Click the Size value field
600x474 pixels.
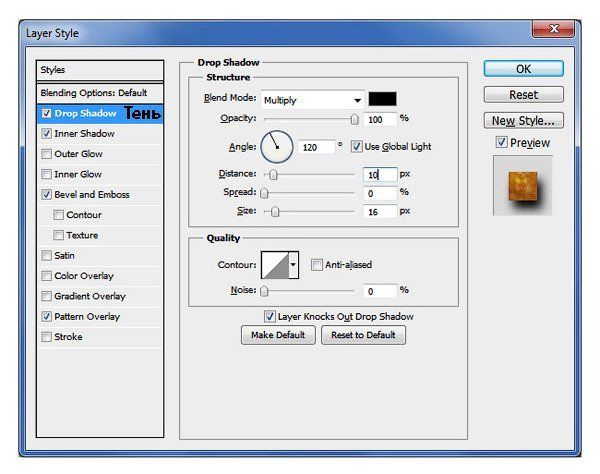coord(380,212)
